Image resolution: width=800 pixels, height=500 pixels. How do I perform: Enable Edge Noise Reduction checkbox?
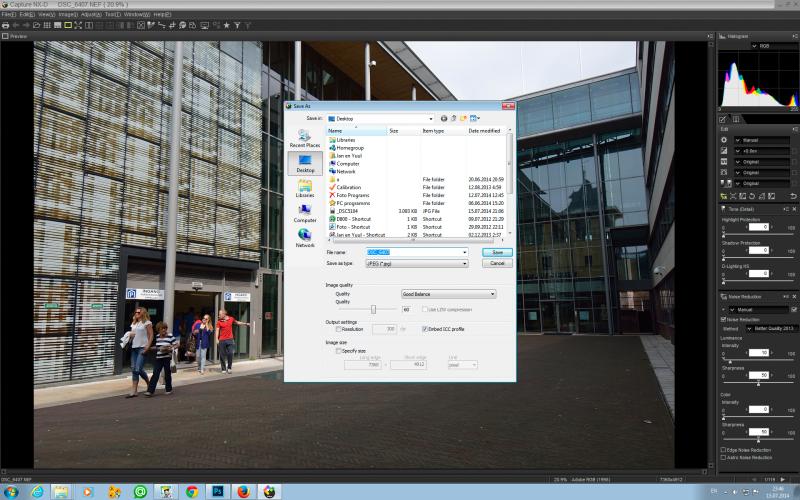click(723, 450)
